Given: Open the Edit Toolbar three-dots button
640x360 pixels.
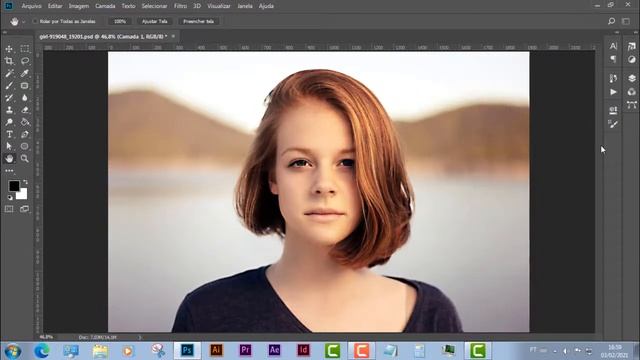Looking at the screenshot, I should click(9, 171).
